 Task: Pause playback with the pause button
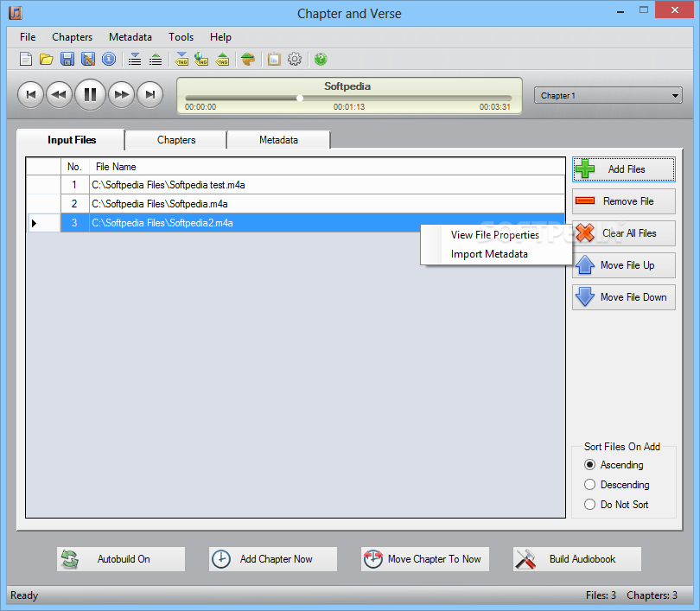(90, 94)
